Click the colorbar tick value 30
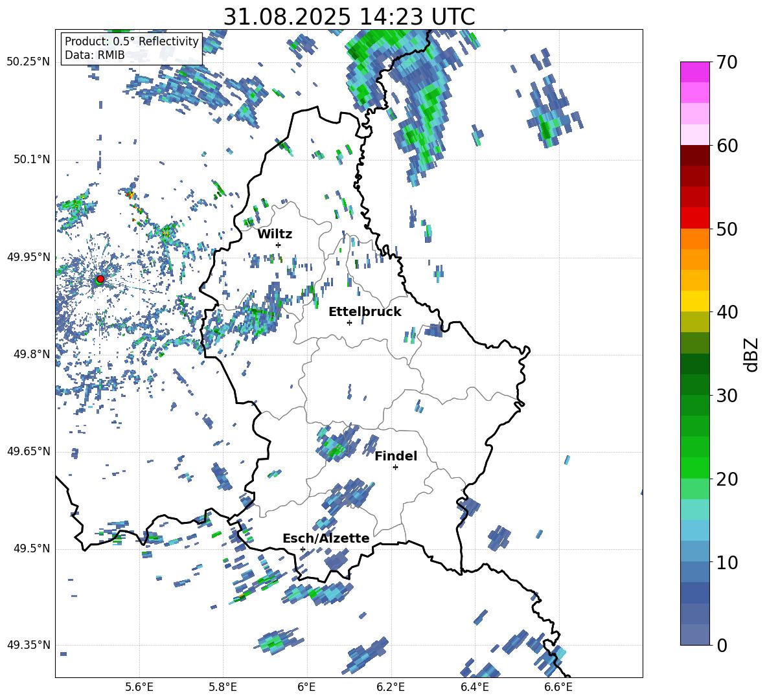Screen dimensions: 767x700 coord(727,396)
